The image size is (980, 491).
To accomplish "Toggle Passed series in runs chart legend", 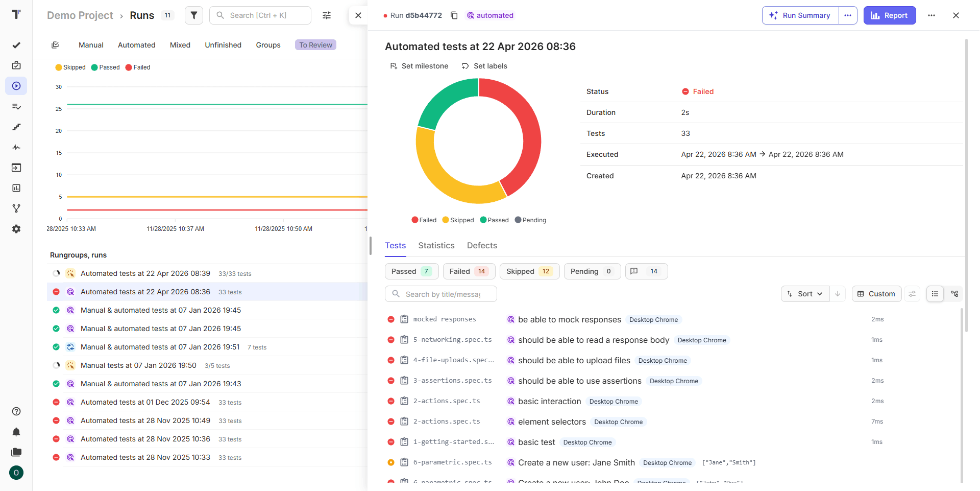I will click(x=105, y=67).
